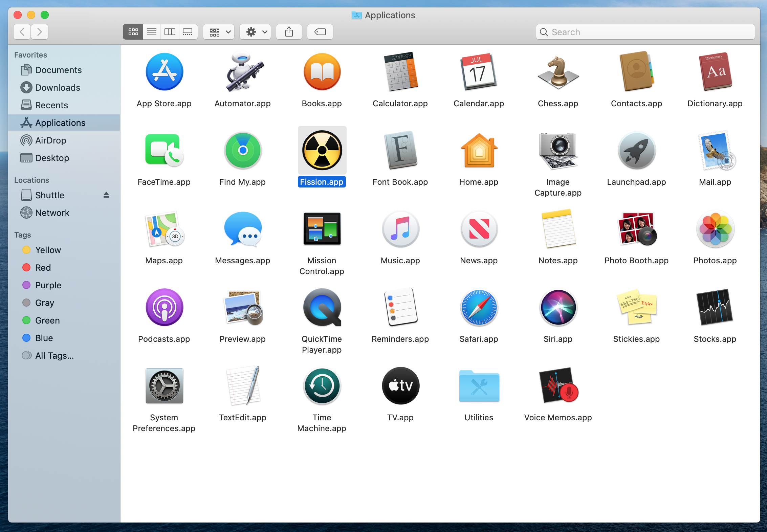Eject the Shuttle volume

(x=106, y=195)
